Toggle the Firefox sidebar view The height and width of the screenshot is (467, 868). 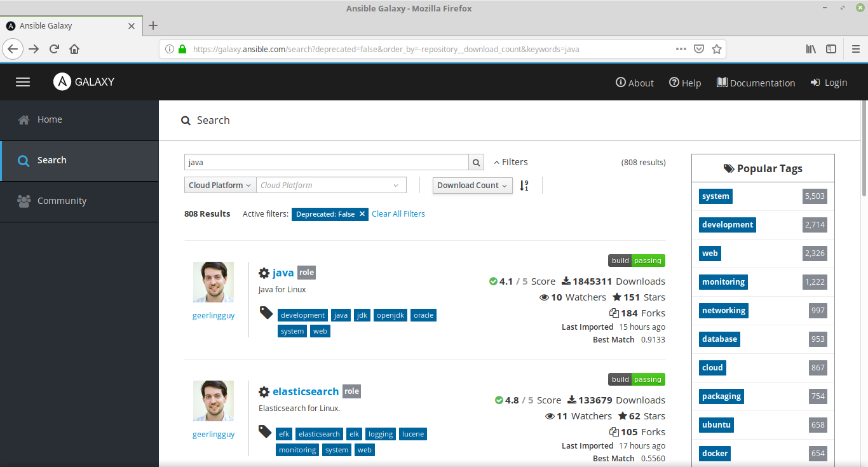click(x=831, y=49)
